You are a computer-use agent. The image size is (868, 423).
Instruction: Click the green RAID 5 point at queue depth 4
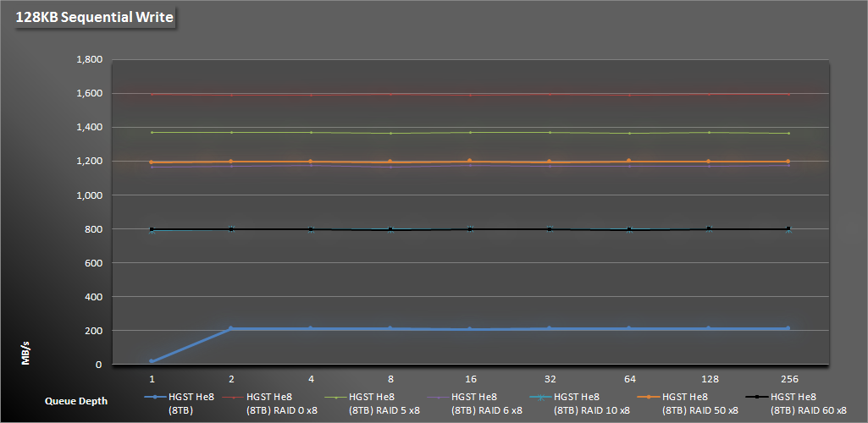click(311, 132)
